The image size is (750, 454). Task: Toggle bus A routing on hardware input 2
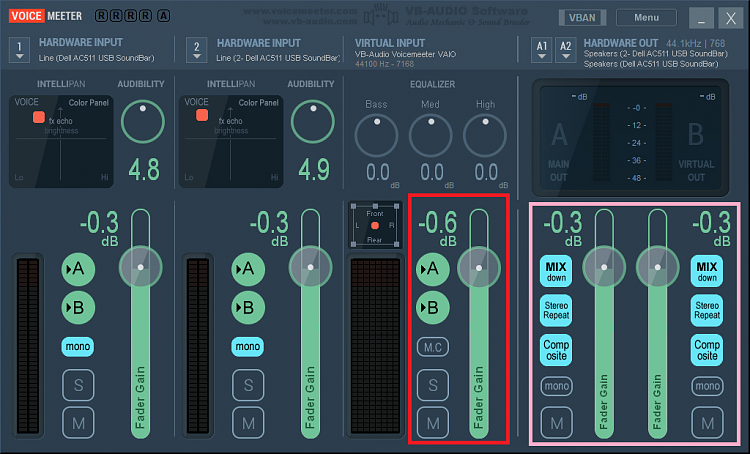pos(248,269)
